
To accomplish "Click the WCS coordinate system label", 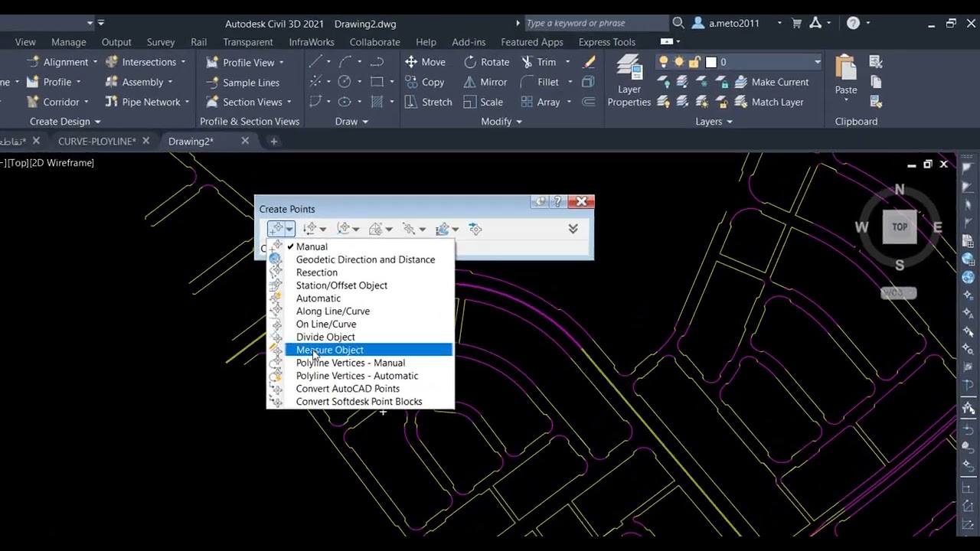I will click(897, 293).
